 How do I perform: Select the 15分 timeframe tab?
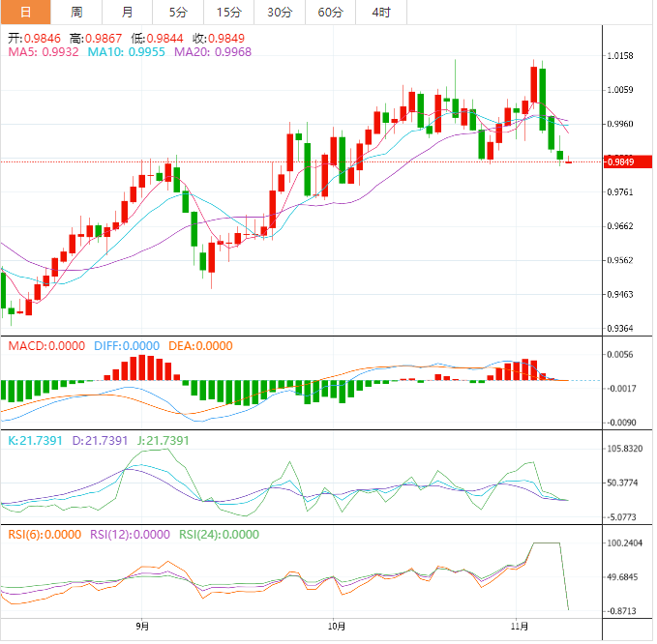click(228, 13)
